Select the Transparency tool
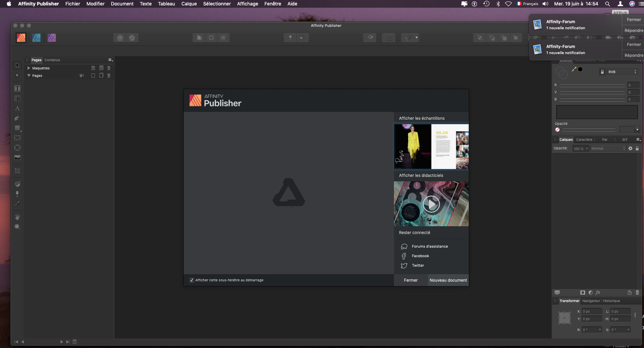Viewport: 644px width, 348px height. point(17,194)
